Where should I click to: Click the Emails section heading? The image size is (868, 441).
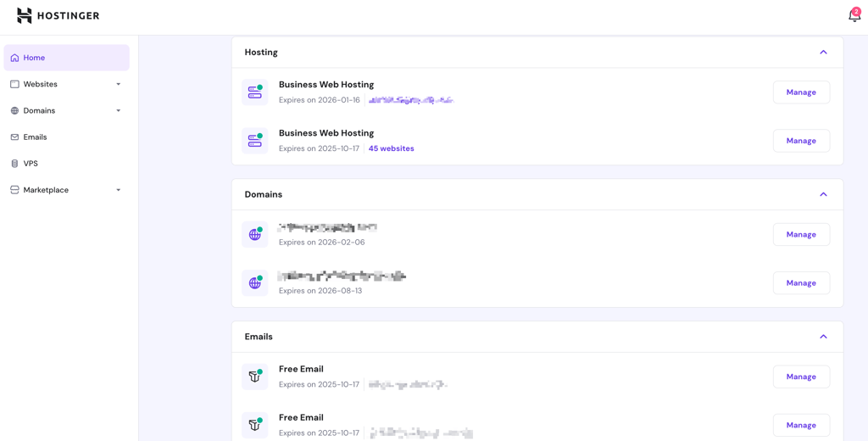[259, 337]
